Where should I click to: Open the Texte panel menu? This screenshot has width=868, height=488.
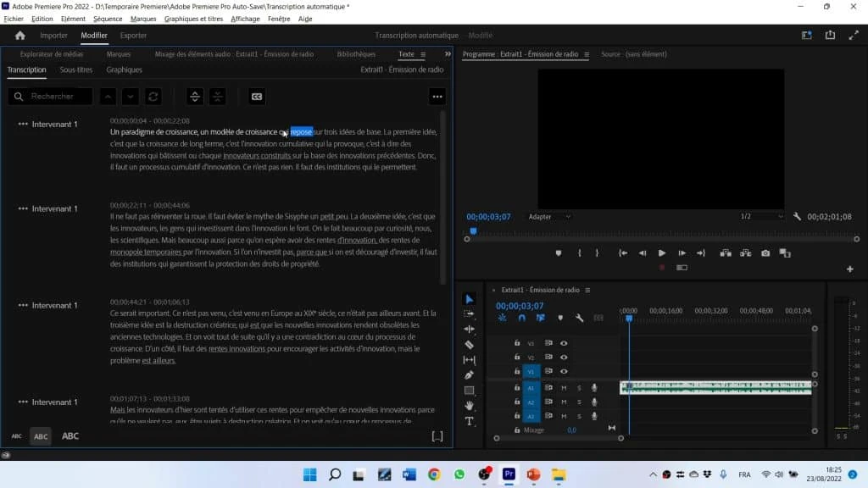(423, 54)
